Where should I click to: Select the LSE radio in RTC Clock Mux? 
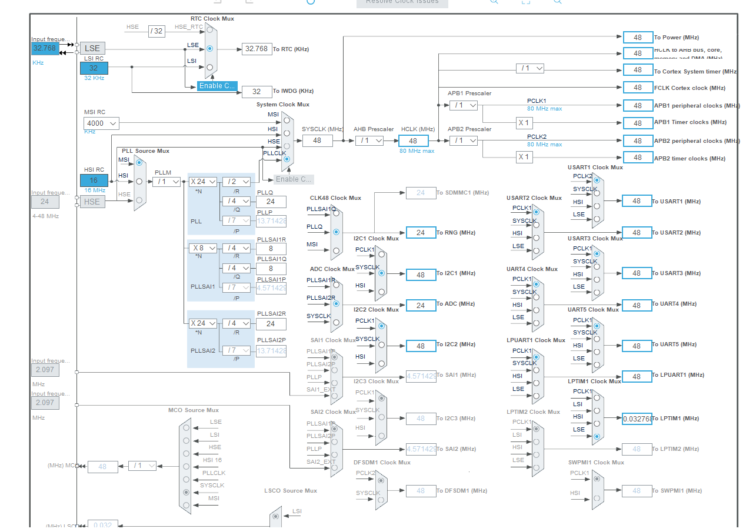tap(209, 49)
